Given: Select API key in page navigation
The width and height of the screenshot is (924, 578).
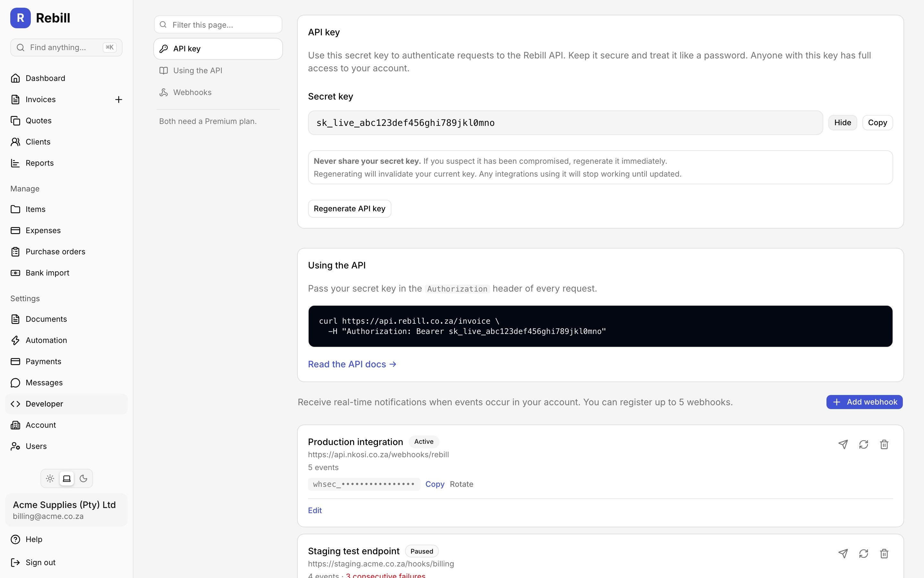Looking at the screenshot, I should click(218, 49).
